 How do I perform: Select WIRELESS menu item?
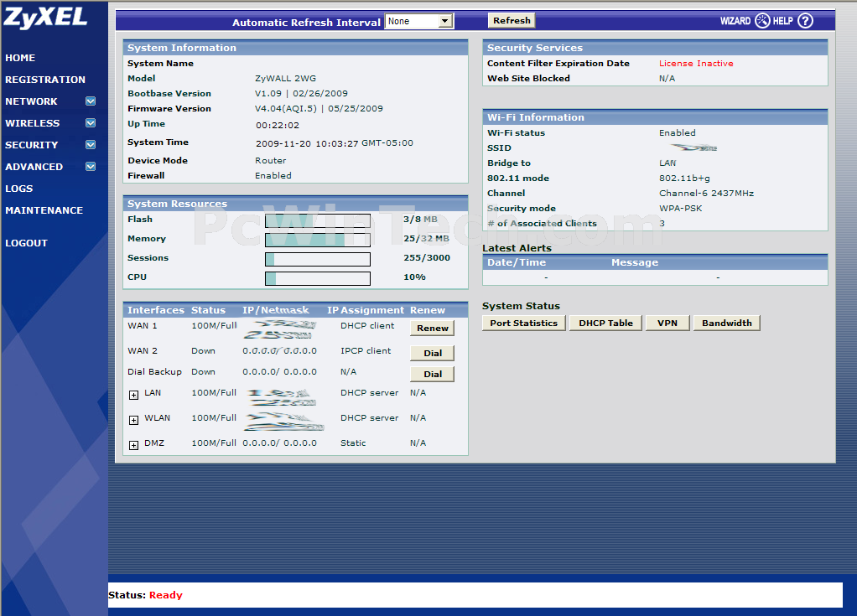(32, 123)
